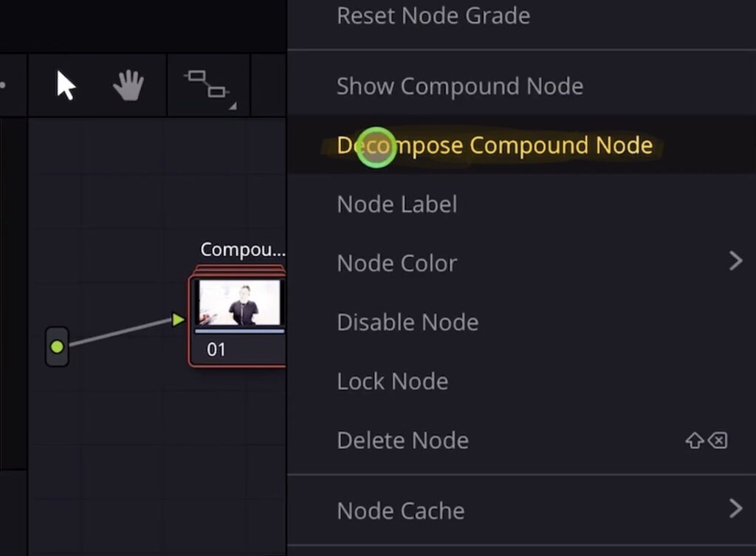The width and height of the screenshot is (756, 556).
Task: Select the arrow selection tool
Action: tap(65, 86)
